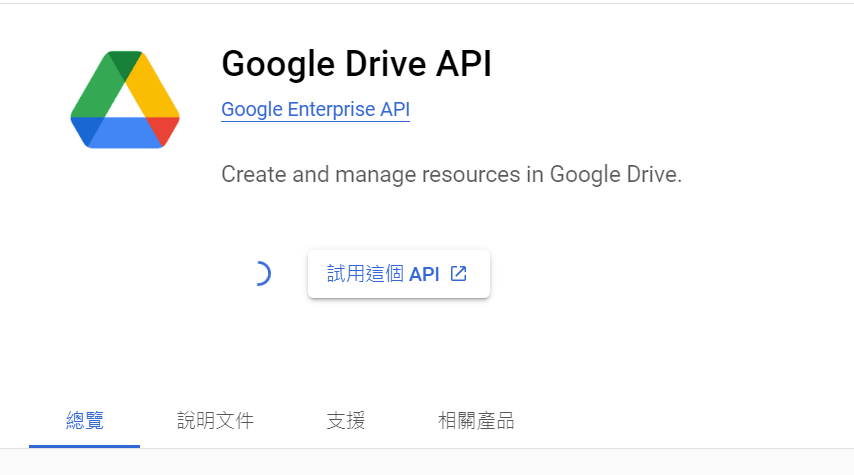This screenshot has height=475, width=854.
Task: Click the word 'API' in the page title
Action: point(462,64)
